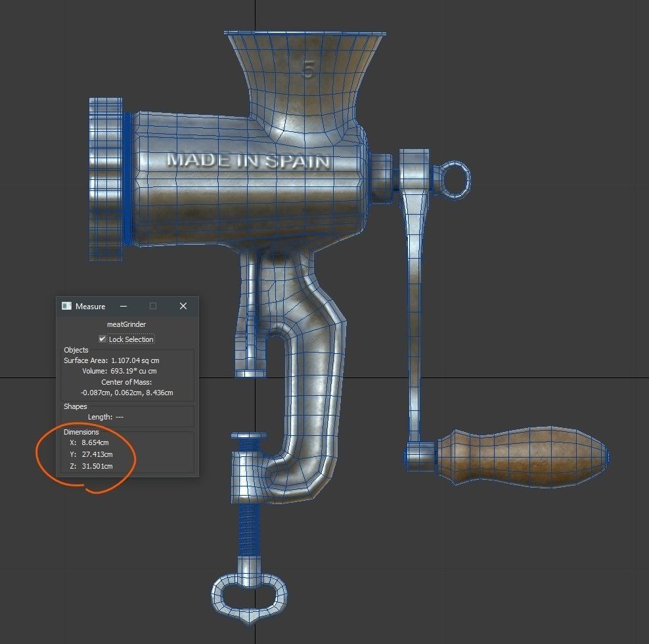
Task: Select the wooden crank handle in viewport
Action: (522, 457)
